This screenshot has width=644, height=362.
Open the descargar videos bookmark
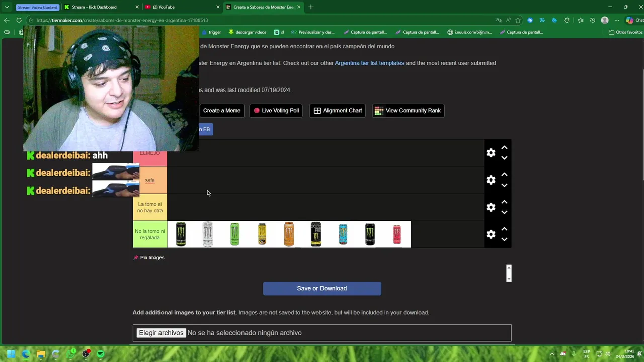coord(247,32)
